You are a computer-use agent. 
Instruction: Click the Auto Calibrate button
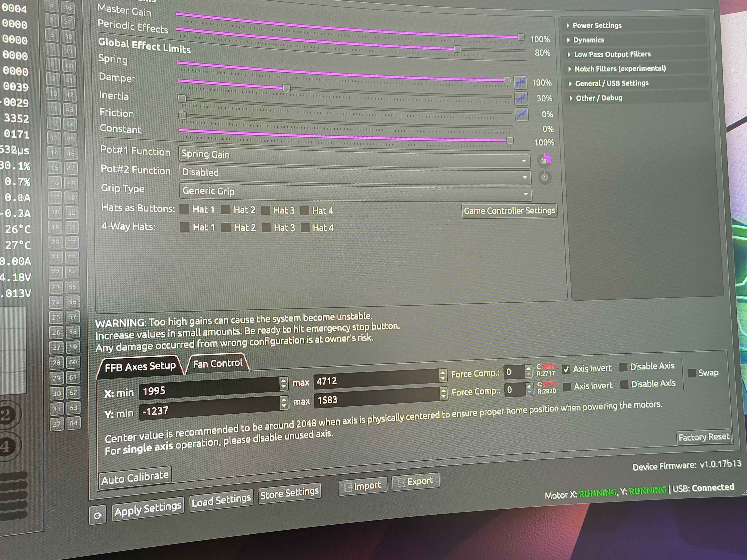coord(135,478)
